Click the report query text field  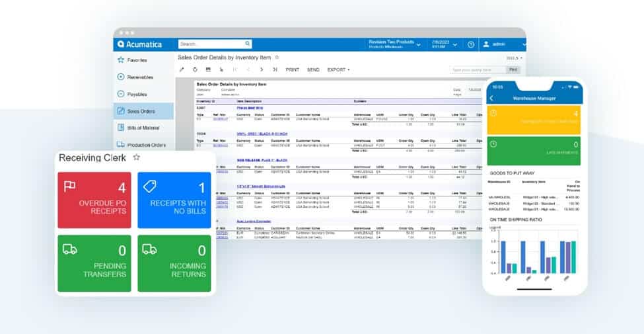[x=478, y=70]
